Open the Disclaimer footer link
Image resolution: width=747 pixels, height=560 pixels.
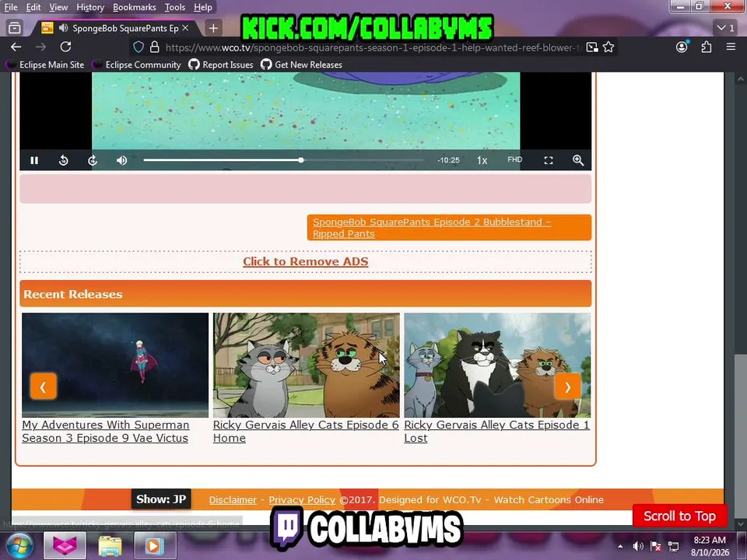coord(233,500)
